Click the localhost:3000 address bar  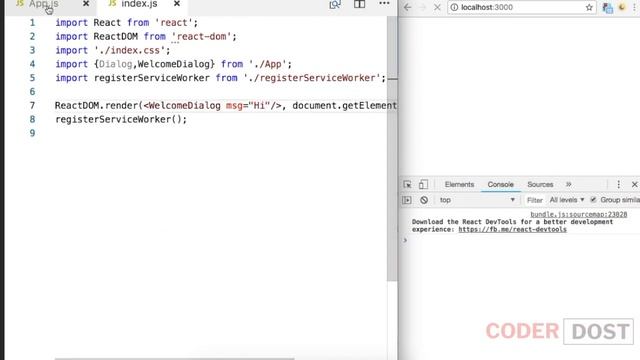(522, 7)
